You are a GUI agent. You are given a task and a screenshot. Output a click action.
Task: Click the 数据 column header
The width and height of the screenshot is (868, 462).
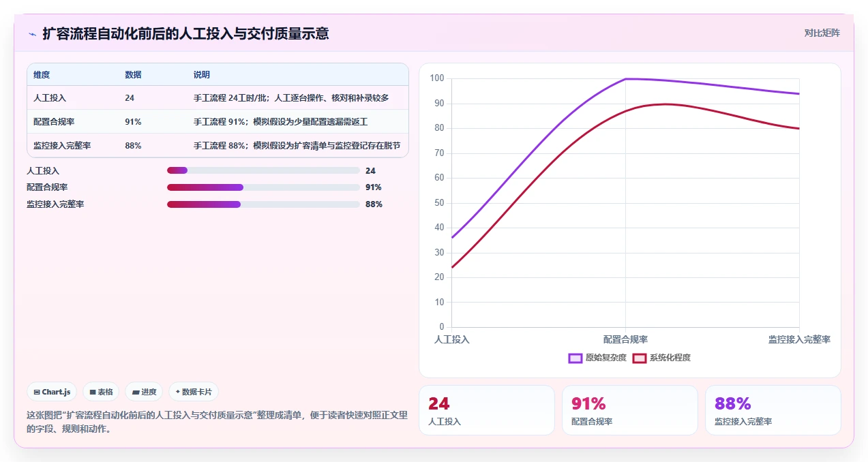click(134, 75)
